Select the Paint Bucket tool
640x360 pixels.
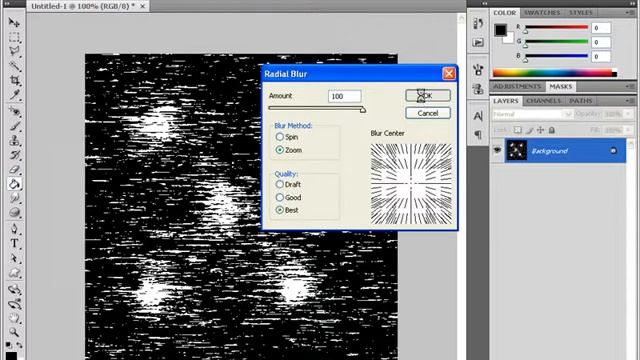pyautogui.click(x=14, y=184)
